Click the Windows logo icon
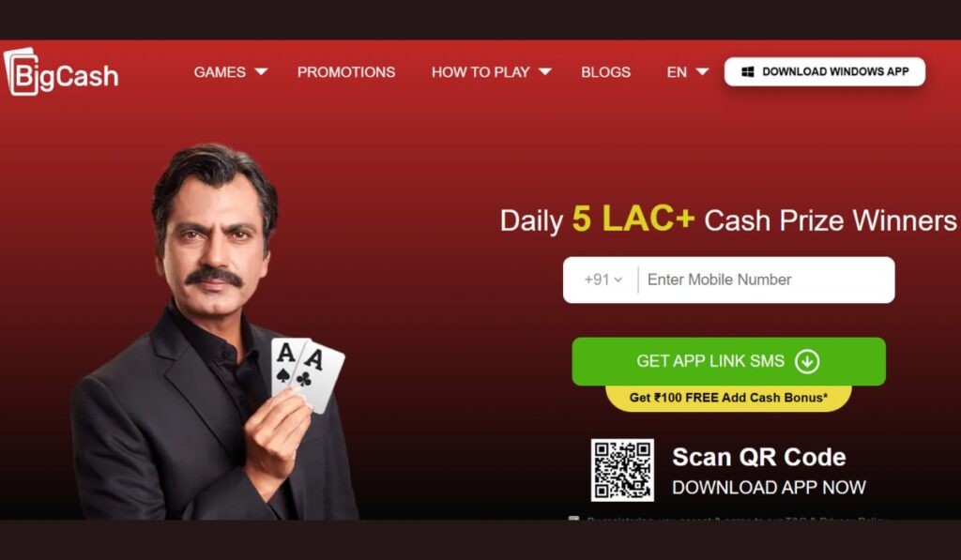Screen dimensions: 961x560 coord(748,71)
